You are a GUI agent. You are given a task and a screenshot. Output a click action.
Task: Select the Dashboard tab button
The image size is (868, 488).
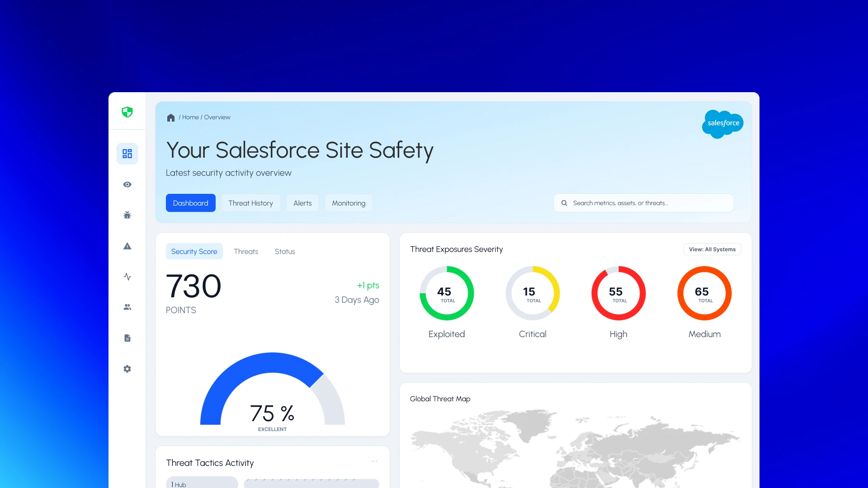coord(190,203)
